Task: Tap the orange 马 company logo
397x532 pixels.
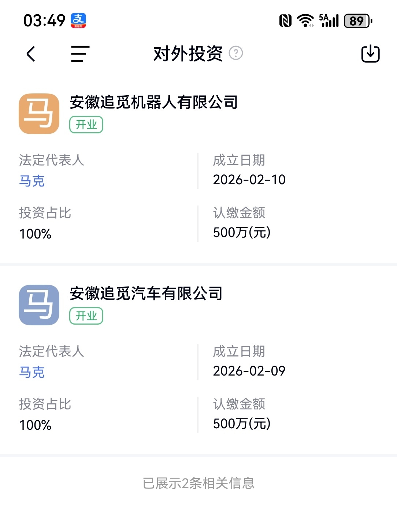Action: [x=39, y=114]
